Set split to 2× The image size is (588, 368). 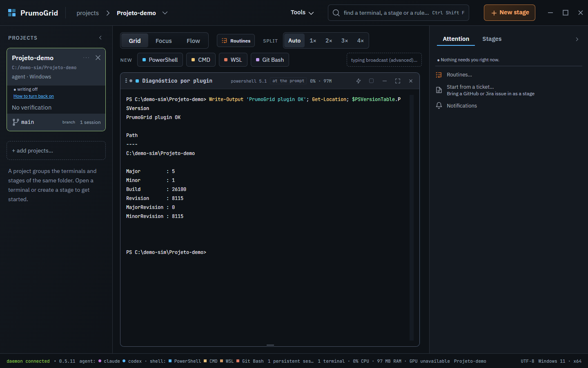(329, 40)
